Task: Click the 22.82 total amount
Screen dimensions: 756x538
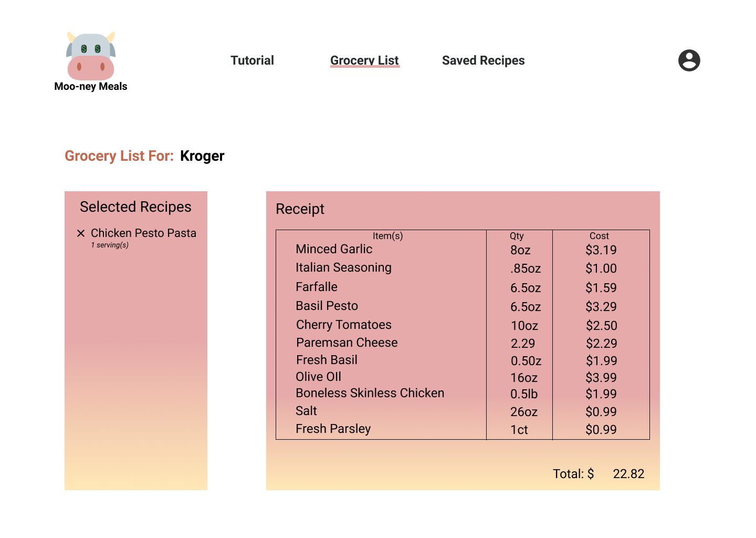Action: point(628,474)
